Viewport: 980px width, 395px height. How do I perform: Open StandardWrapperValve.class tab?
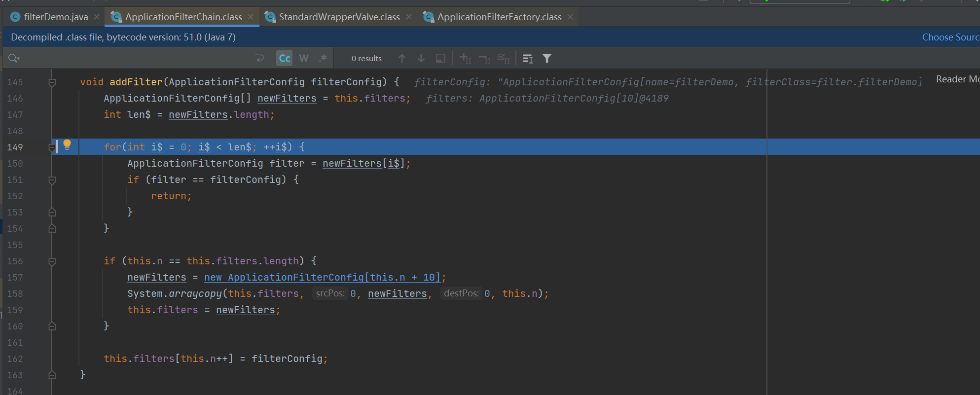click(x=339, y=17)
